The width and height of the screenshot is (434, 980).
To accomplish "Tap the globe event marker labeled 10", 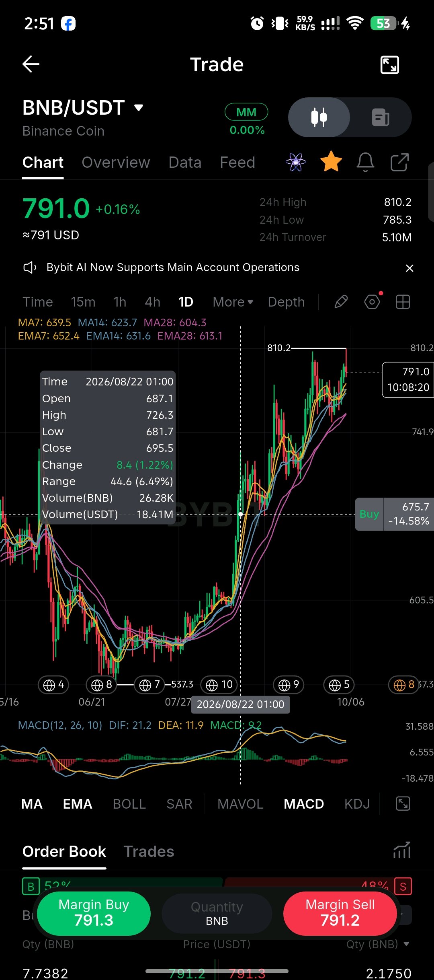I will 219,685.
